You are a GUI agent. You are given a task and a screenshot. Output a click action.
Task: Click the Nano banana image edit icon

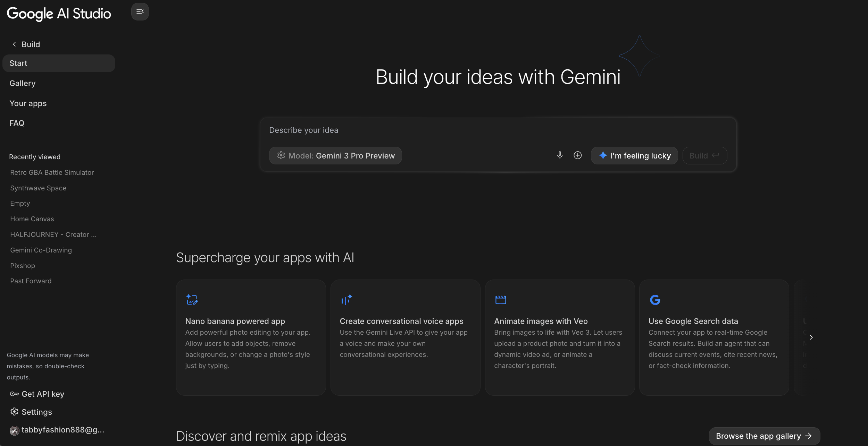pyautogui.click(x=192, y=300)
